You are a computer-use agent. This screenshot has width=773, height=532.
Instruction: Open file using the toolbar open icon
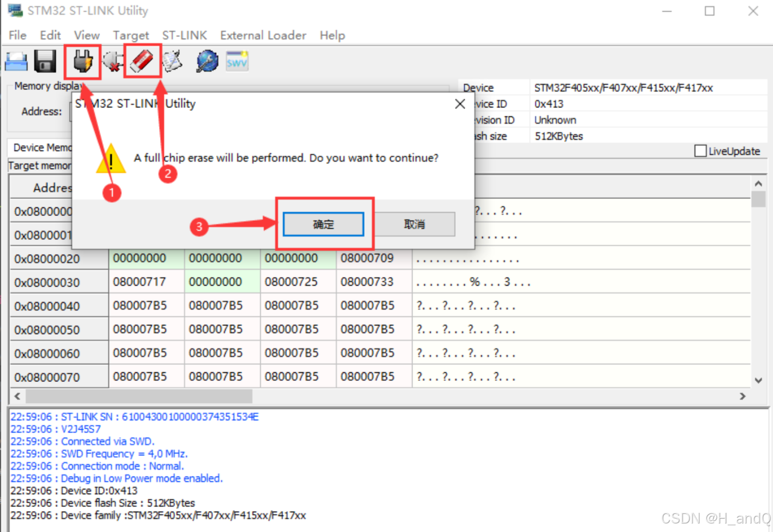pos(16,62)
